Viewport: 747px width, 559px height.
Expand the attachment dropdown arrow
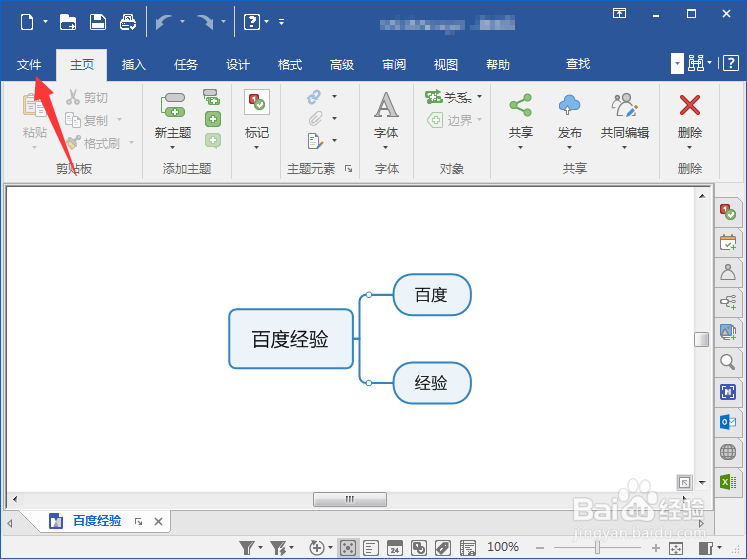click(x=334, y=118)
